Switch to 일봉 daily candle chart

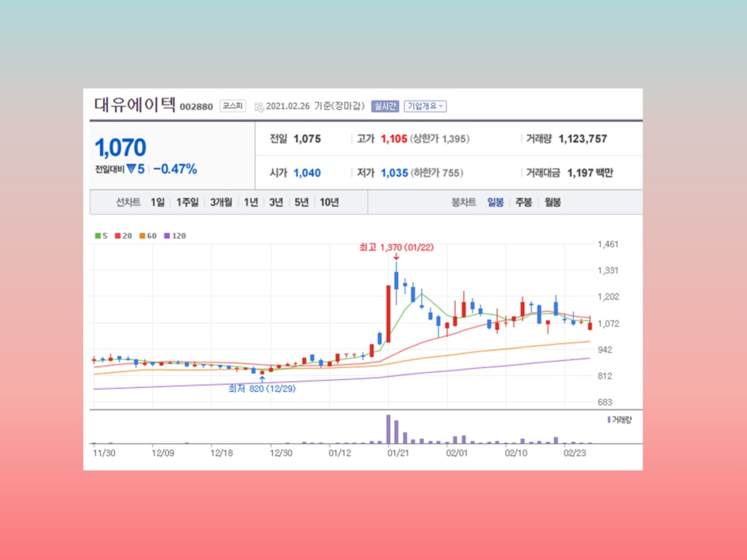click(496, 202)
